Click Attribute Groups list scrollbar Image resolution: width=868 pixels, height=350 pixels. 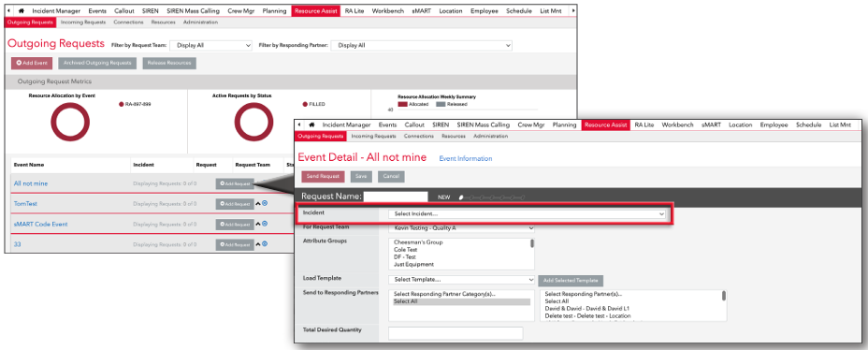[x=532, y=243]
